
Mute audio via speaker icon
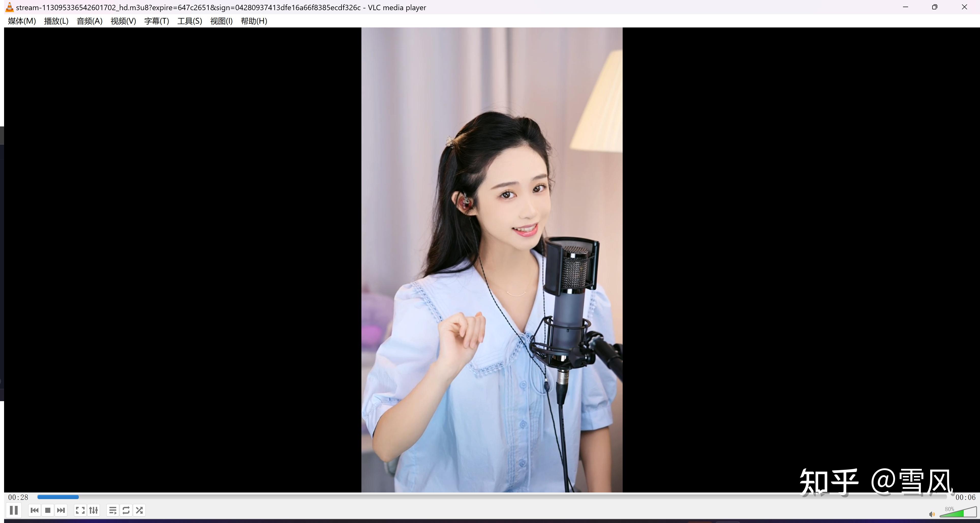coord(932,514)
